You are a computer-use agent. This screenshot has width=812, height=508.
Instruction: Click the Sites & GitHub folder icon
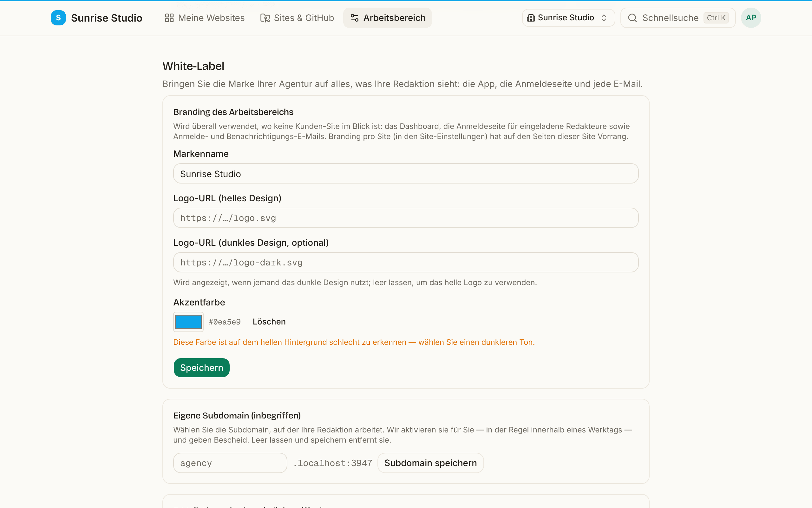[x=265, y=18]
